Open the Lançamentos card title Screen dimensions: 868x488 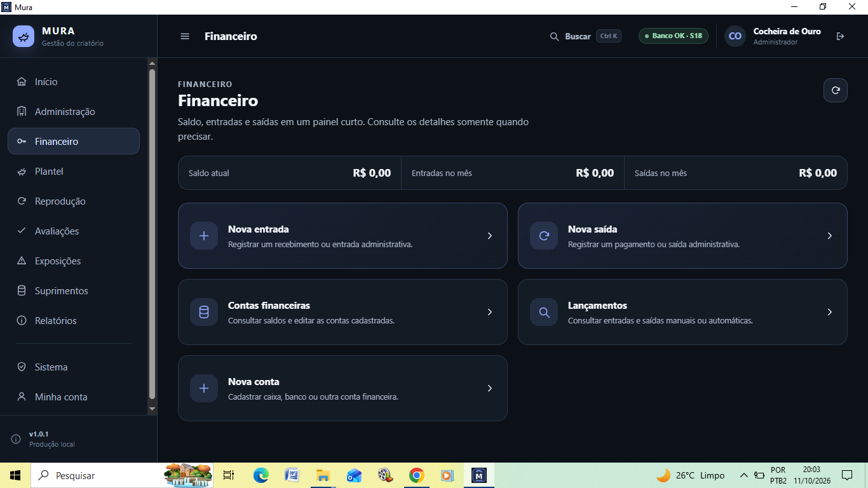[x=598, y=306]
